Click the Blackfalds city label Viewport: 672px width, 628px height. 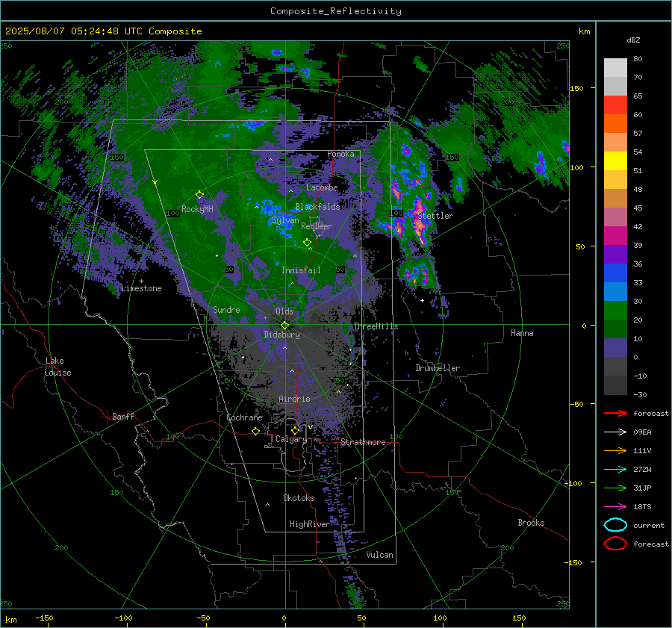pos(317,207)
